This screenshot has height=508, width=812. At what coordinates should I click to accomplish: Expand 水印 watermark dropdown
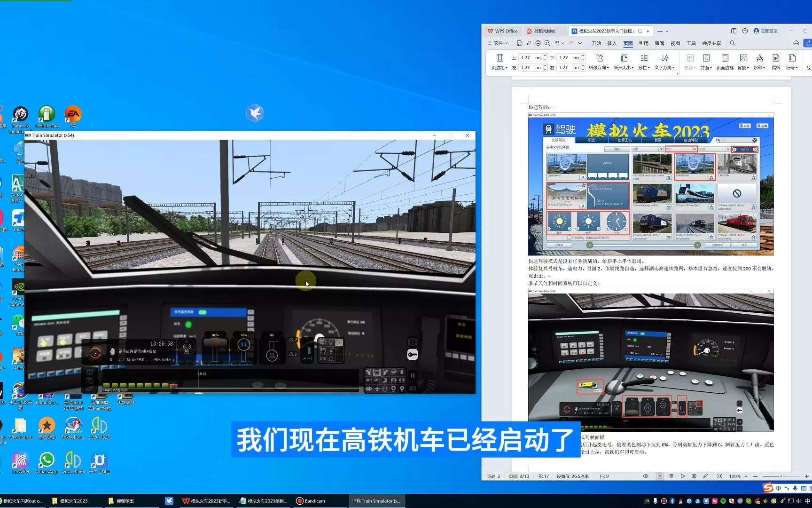click(x=759, y=68)
